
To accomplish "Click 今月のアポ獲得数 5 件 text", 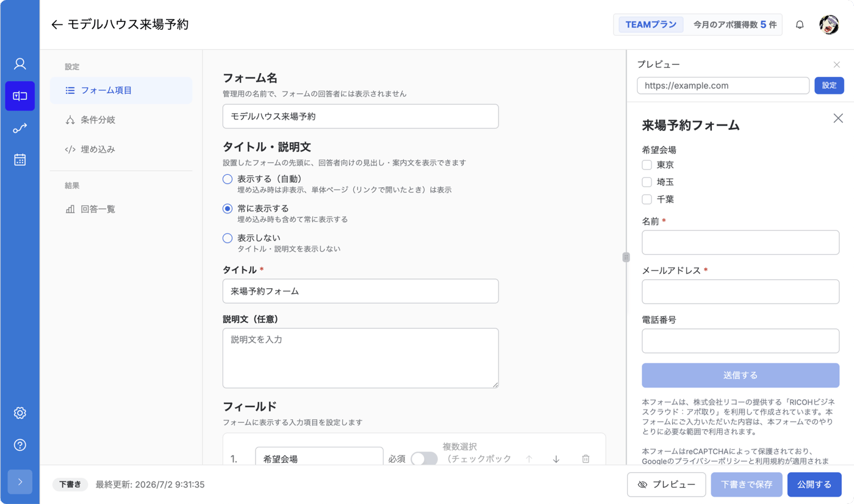I will 735,25.
